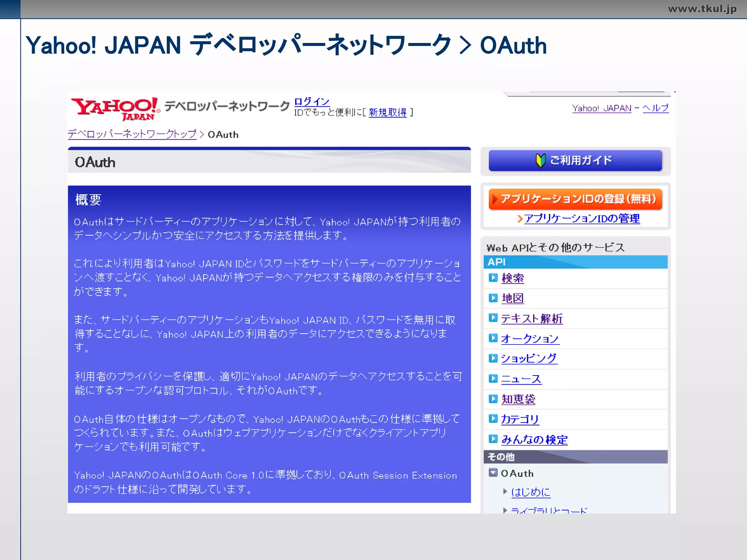Click the arrow icon beside 地図
Screen dimensions: 747x560
tap(493, 298)
